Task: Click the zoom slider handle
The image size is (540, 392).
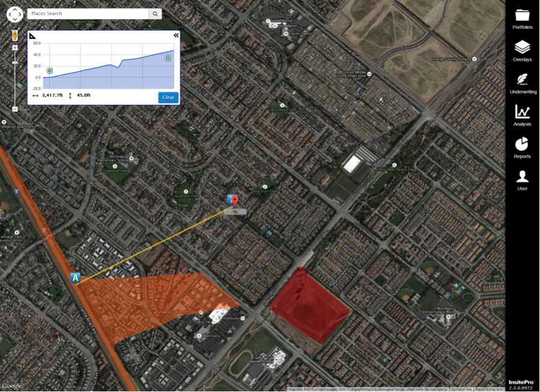Action: pos(15,62)
